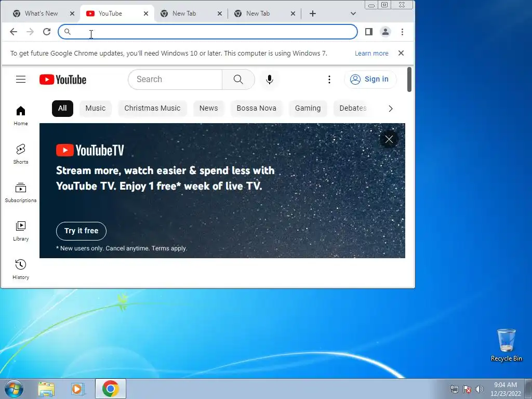The height and width of the screenshot is (399, 532).
Task: Open Windows Explorer from taskbar
Action: tap(46, 389)
